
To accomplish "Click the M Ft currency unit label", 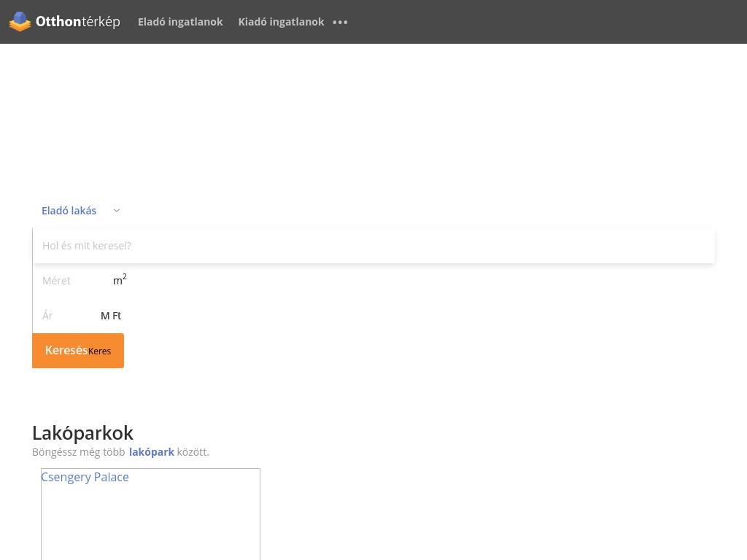I will [111, 316].
